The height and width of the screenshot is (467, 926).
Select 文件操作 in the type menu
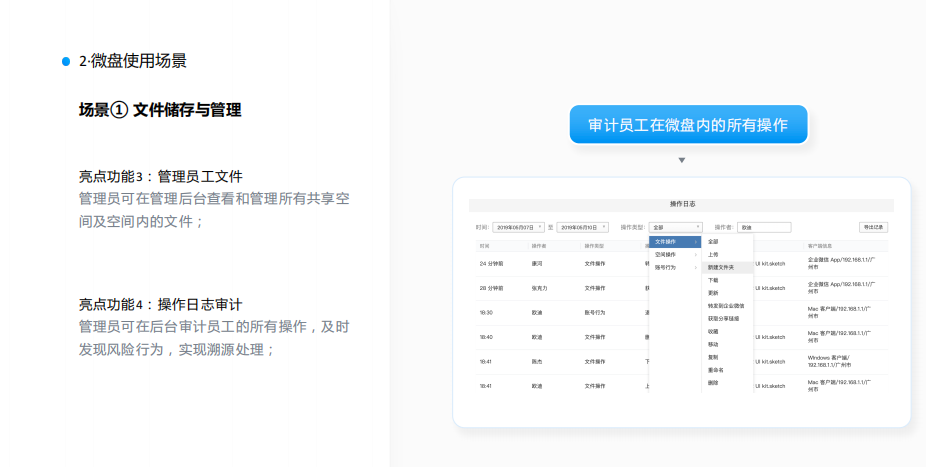[667, 241]
